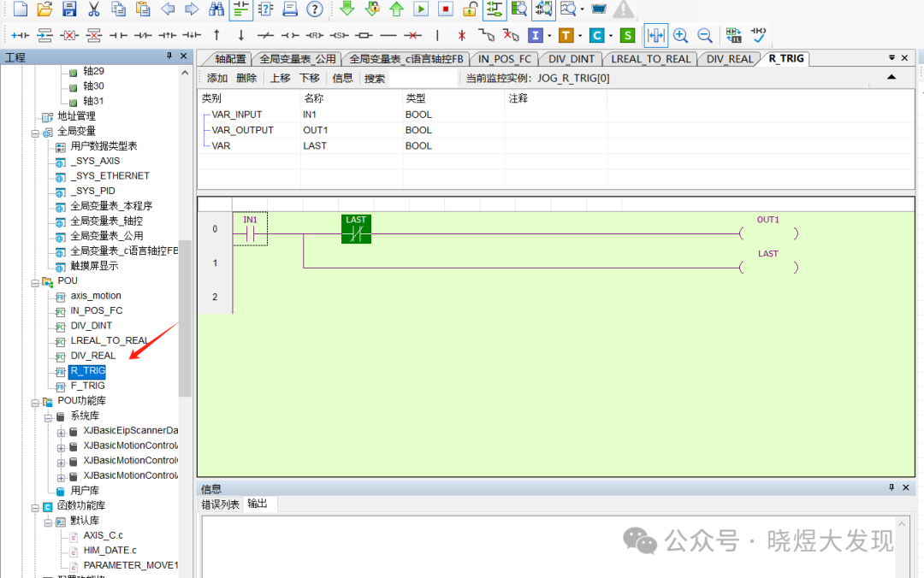924x578 pixels.
Task: Click the green S instruction icon
Action: pos(628,35)
